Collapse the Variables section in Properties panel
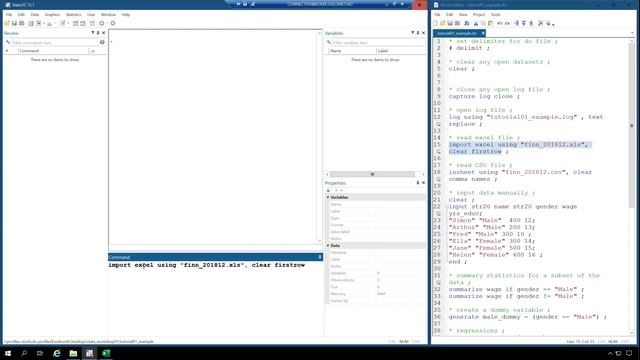The height and width of the screenshot is (360, 640). pyautogui.click(x=328, y=197)
